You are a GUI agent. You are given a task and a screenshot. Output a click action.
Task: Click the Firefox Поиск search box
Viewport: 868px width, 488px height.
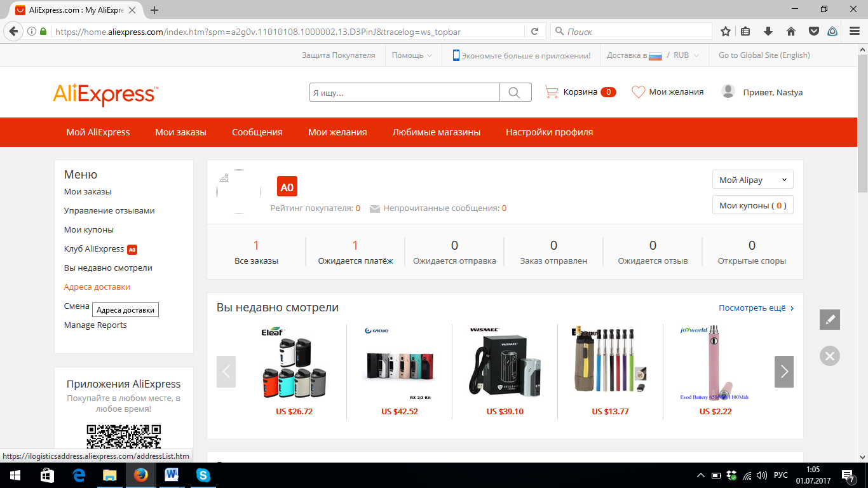click(631, 31)
